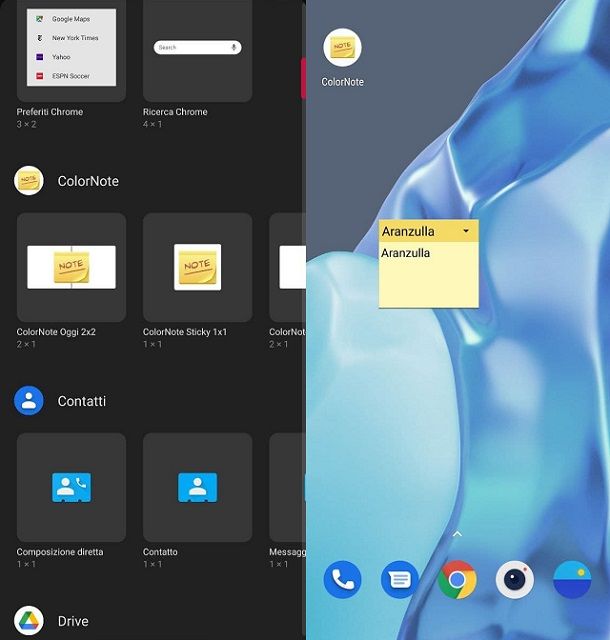The height and width of the screenshot is (640, 610).
Task: Tap the 'ColorNote Oggi 2x2' label
Action: pos(56,332)
